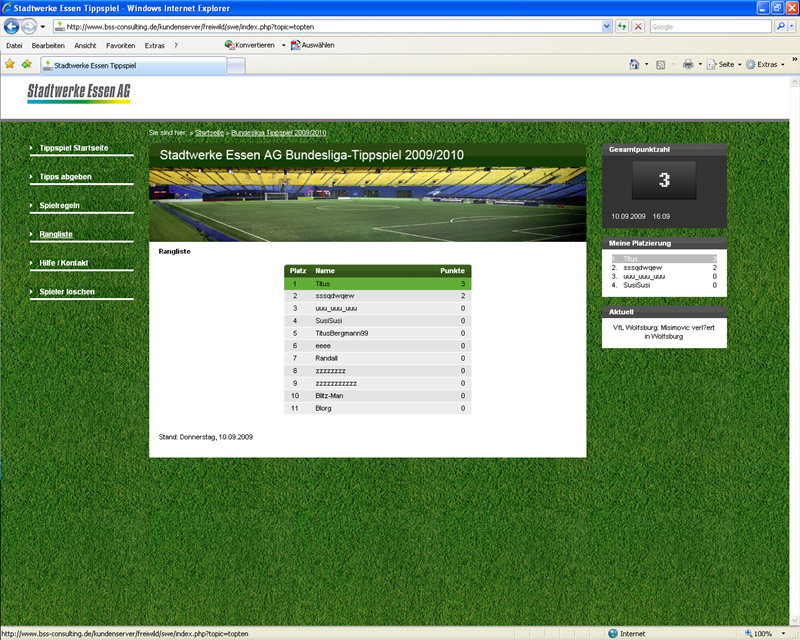
Task: Click the red Stop loading icon
Action: (638, 27)
